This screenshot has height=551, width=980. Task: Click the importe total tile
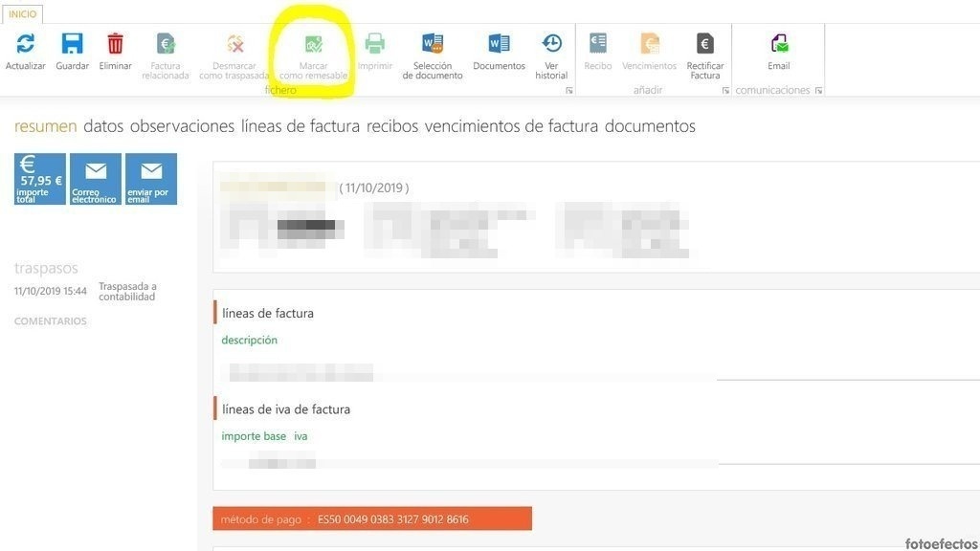coord(39,179)
